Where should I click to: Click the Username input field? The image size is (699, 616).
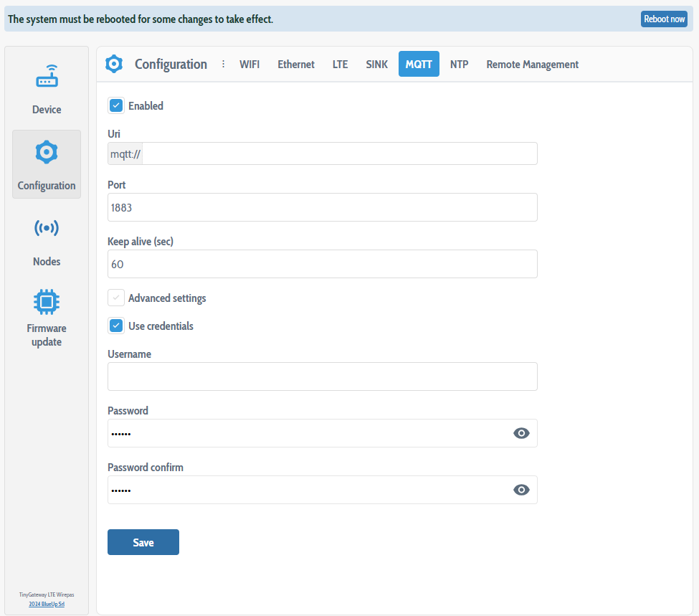[x=322, y=376]
